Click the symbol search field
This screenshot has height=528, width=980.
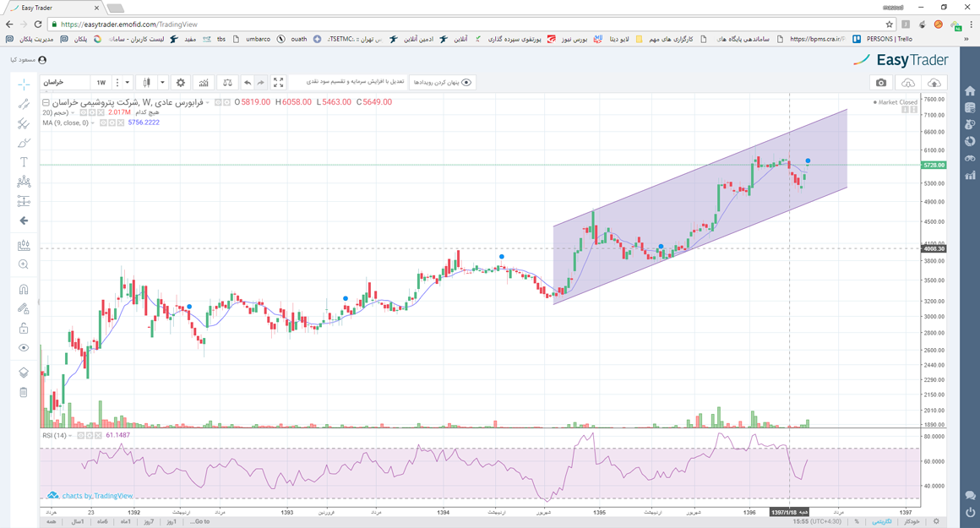click(x=65, y=83)
